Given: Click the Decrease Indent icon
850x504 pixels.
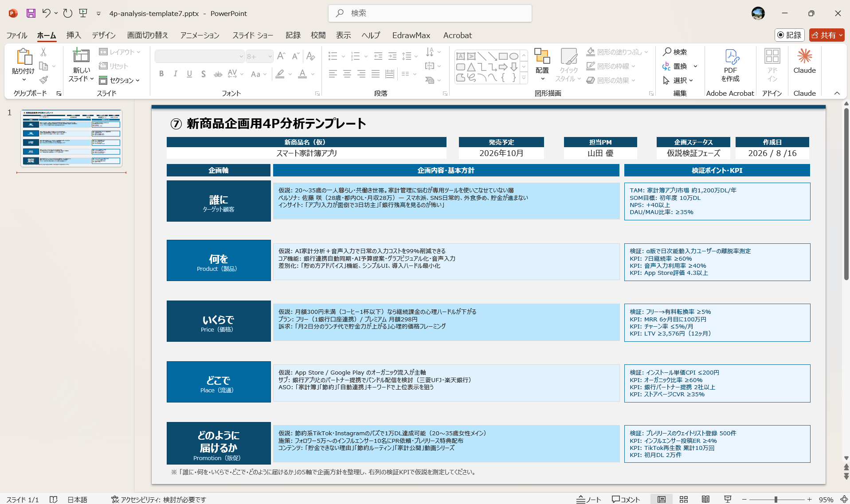Looking at the screenshot, I should pyautogui.click(x=378, y=56).
